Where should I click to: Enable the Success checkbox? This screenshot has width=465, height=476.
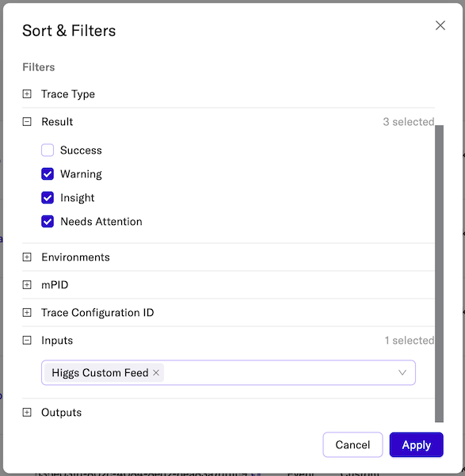click(48, 150)
